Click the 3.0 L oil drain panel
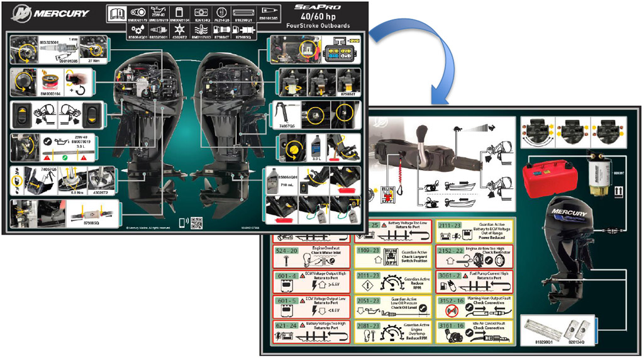 click(x=320, y=147)
